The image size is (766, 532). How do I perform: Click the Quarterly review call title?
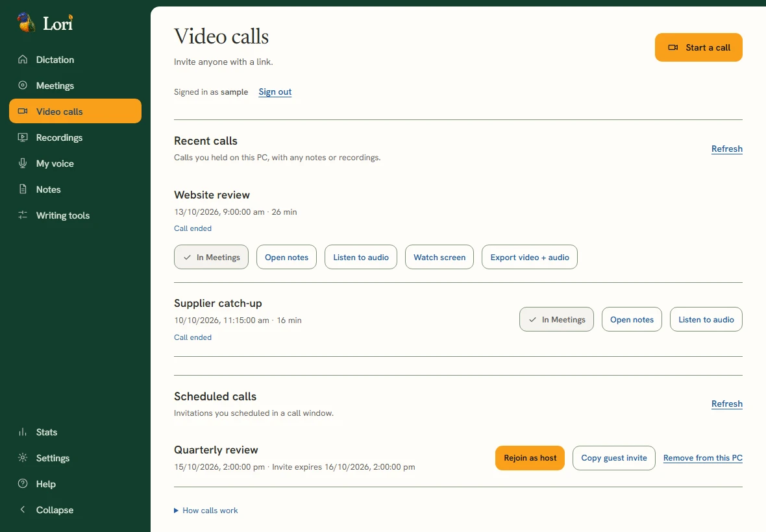click(216, 450)
